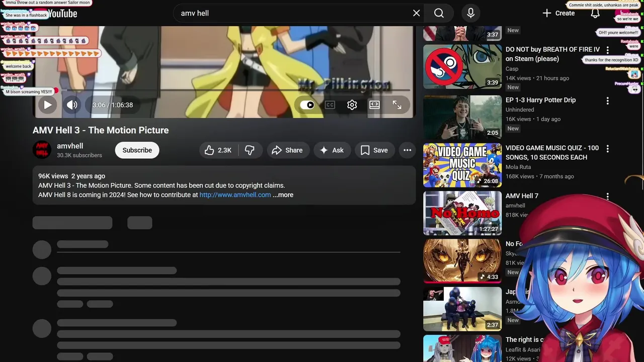The image size is (644, 362).
Task: Turn on closed captions CC button
Action: coord(330,105)
